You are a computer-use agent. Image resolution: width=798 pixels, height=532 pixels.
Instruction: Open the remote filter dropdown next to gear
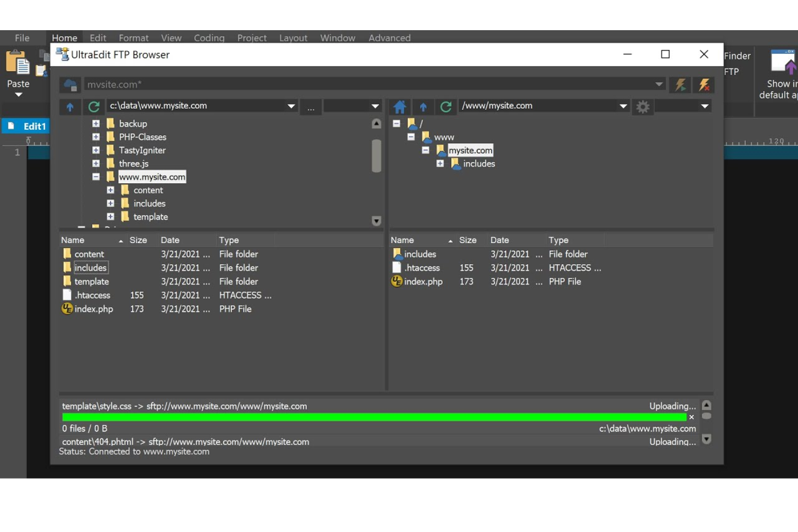(705, 106)
